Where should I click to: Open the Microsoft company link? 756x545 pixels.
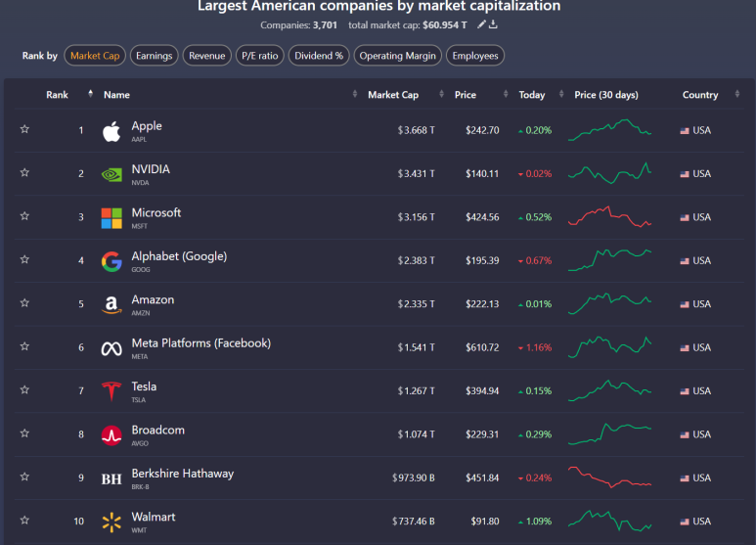(156, 212)
